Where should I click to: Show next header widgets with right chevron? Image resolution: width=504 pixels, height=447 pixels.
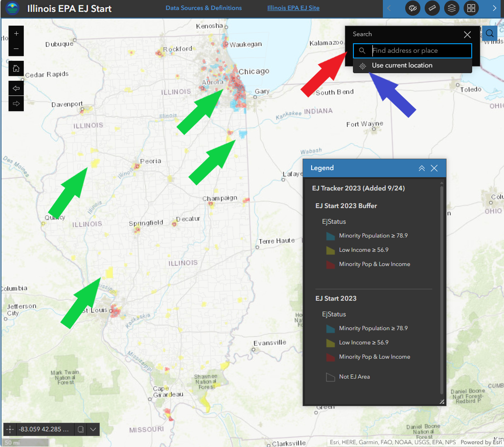(x=494, y=9)
